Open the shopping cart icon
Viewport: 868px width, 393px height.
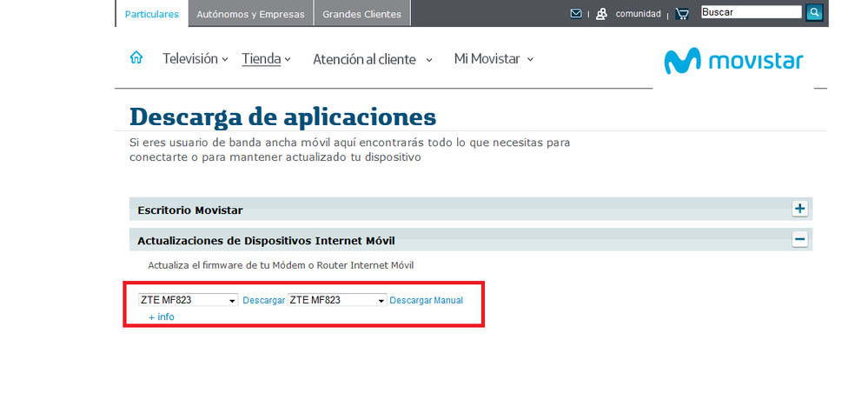(681, 14)
